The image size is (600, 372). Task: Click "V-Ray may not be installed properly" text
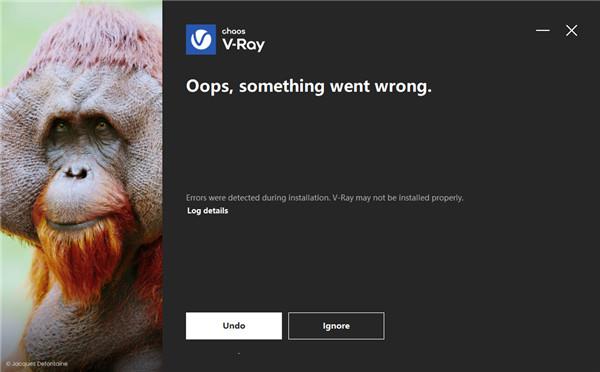[x=398, y=198]
